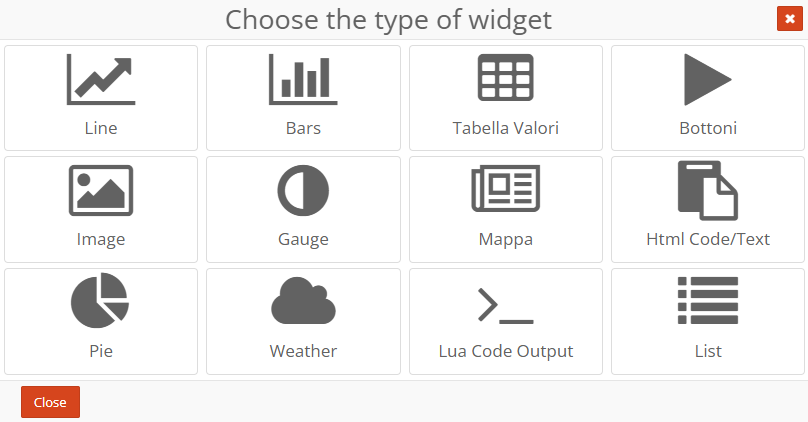Choose the Bars chart icon

click(x=303, y=80)
